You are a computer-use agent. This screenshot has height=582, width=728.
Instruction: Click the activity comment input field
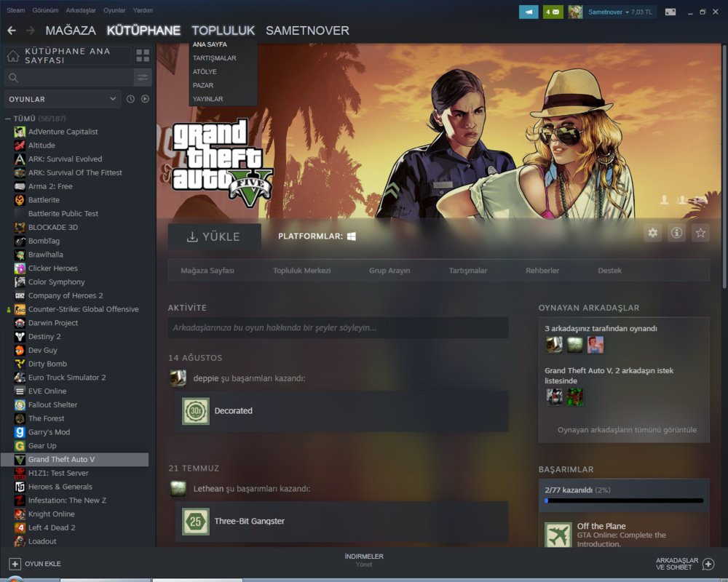338,327
